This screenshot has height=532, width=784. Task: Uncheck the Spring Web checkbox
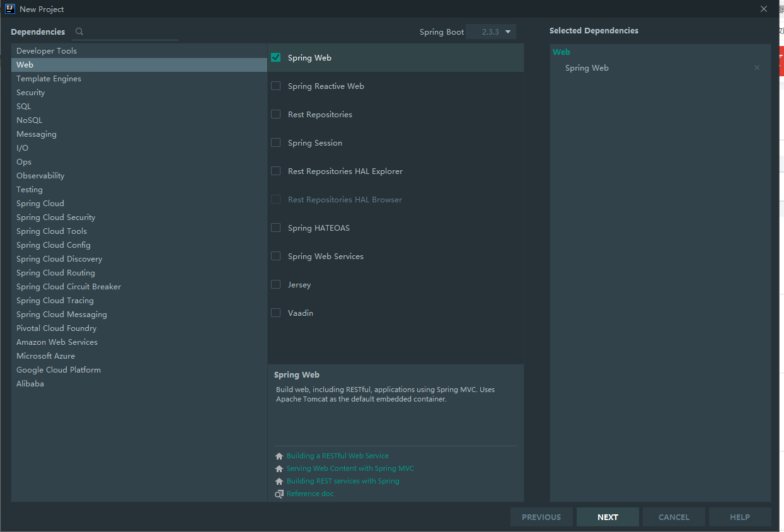tap(275, 57)
